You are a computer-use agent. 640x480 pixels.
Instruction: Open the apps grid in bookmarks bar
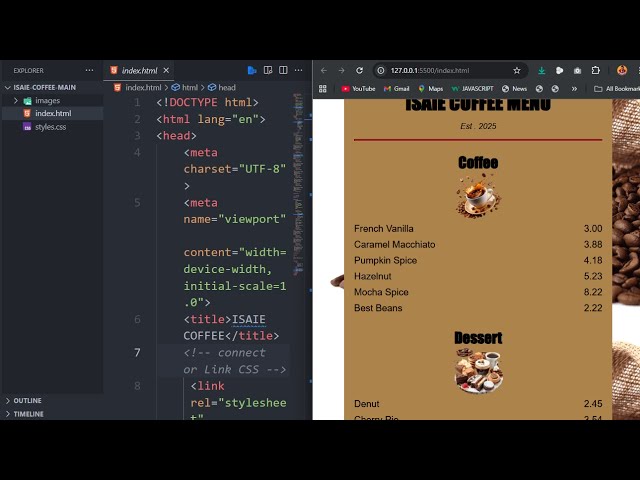pyautogui.click(x=322, y=89)
